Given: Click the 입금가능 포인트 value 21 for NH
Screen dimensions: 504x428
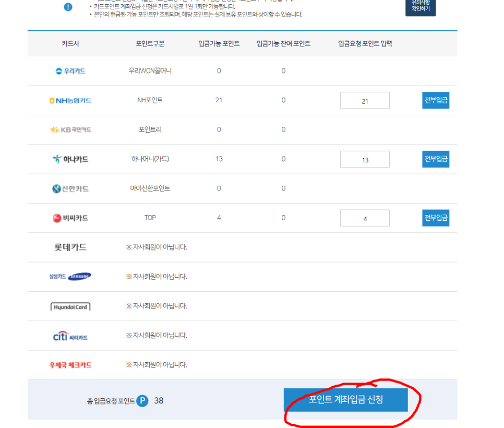Looking at the screenshot, I should [x=219, y=100].
